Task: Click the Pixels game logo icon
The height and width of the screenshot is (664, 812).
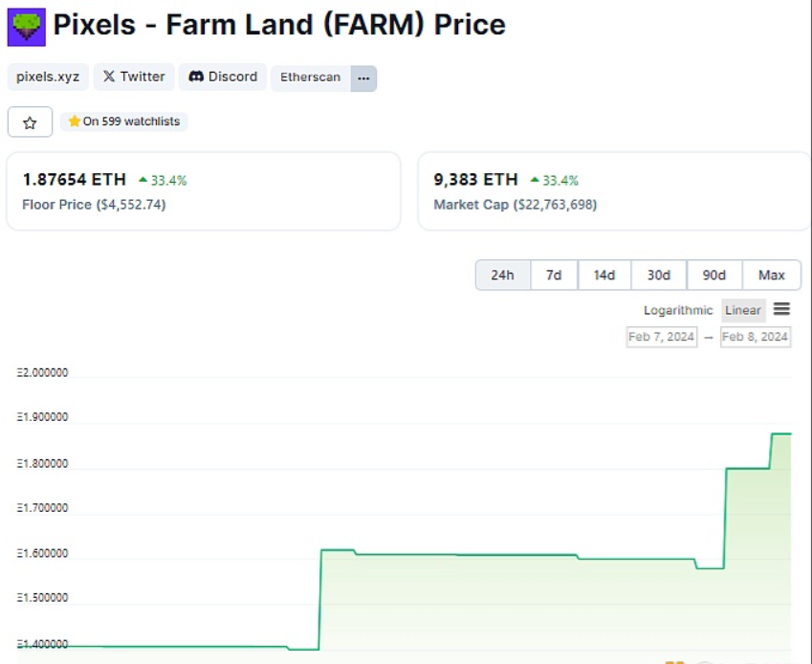Action: click(x=29, y=25)
